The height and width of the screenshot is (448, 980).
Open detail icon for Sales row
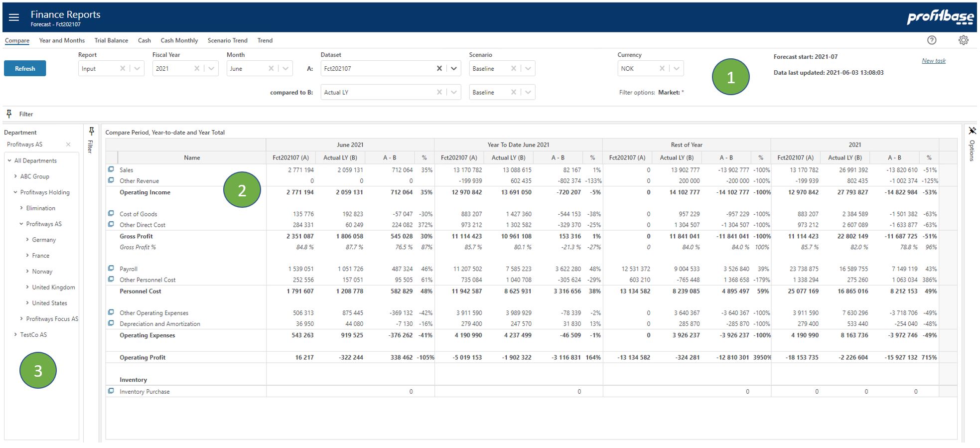pos(111,169)
